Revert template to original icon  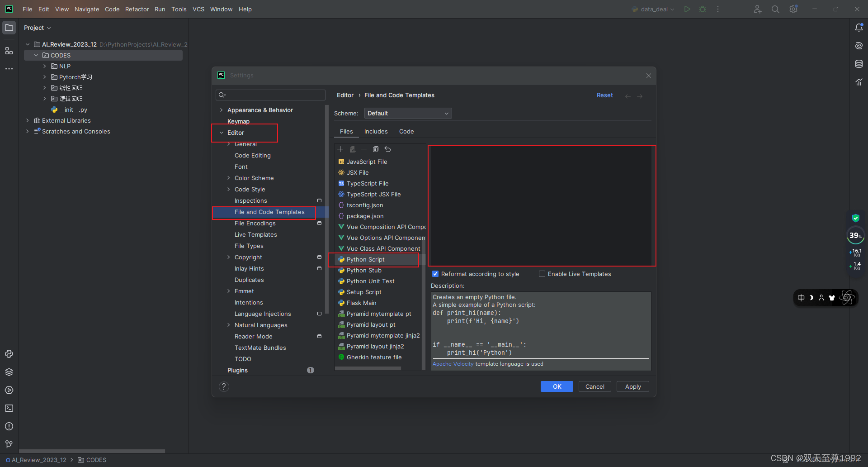387,149
